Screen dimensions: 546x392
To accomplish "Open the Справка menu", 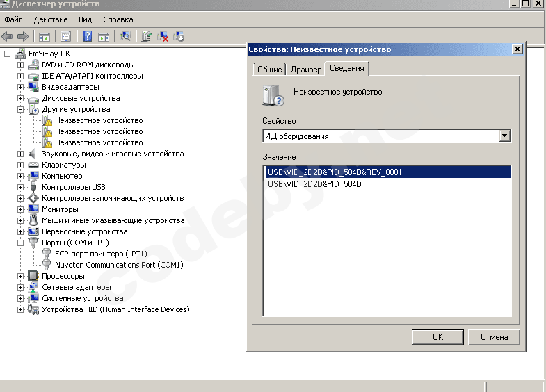I will point(118,19).
